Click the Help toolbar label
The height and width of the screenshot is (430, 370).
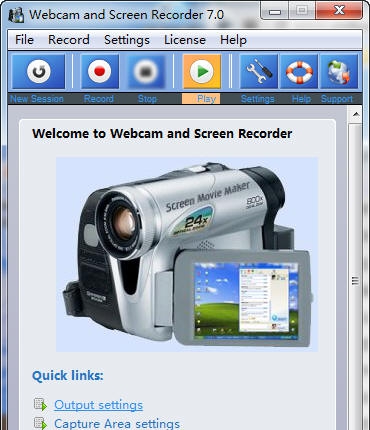pos(301,99)
